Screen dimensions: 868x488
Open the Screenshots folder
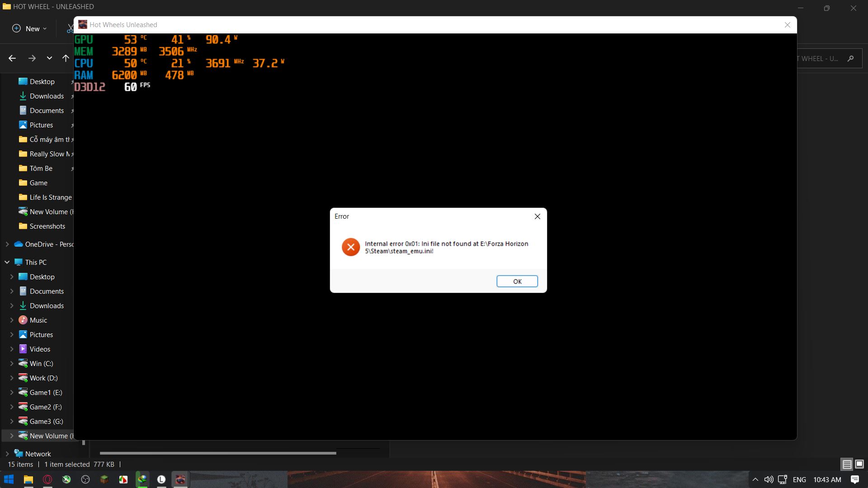[47, 225]
